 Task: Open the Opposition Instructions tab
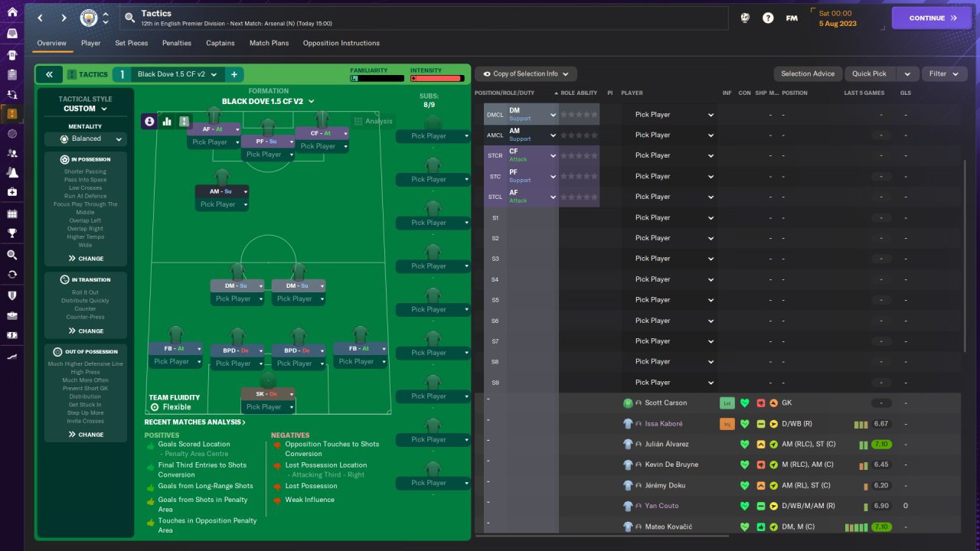[341, 43]
